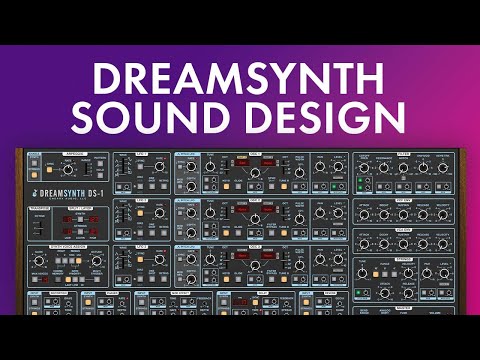This screenshot has width=480, height=360.
Task: Toggle the Arpeggiator Sync button
Action: pos(49,170)
